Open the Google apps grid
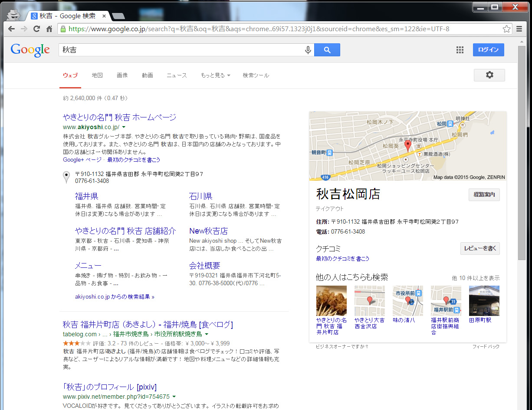 point(460,50)
